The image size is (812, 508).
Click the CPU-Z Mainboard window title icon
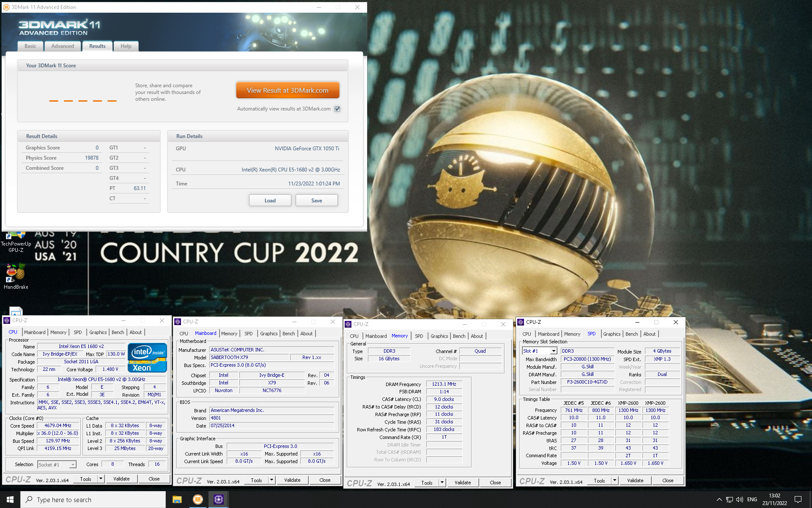178,322
